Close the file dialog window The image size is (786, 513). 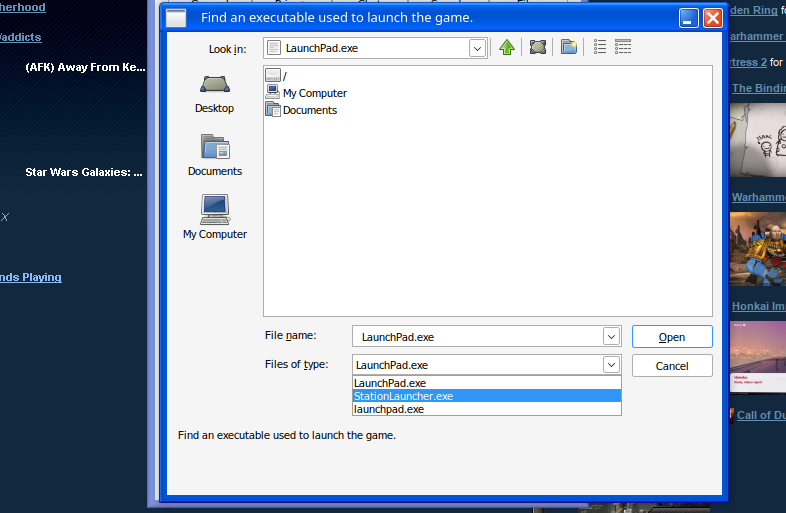pos(712,18)
